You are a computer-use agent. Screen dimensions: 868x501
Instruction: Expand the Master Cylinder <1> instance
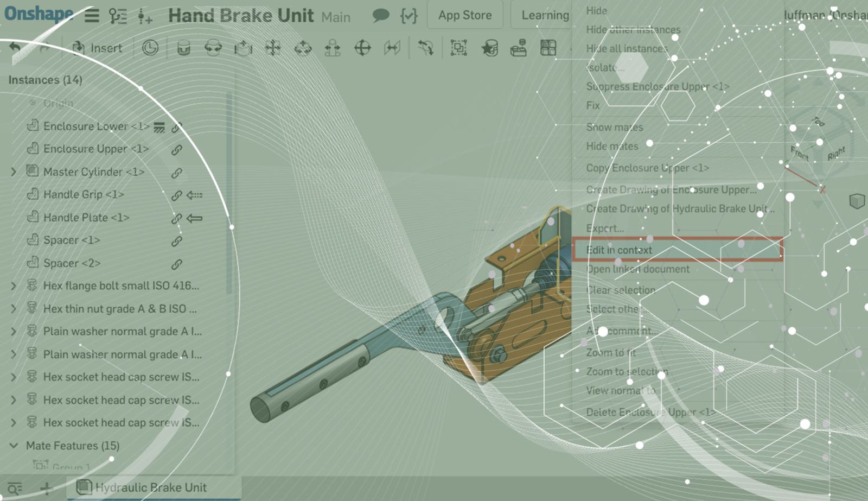click(14, 172)
